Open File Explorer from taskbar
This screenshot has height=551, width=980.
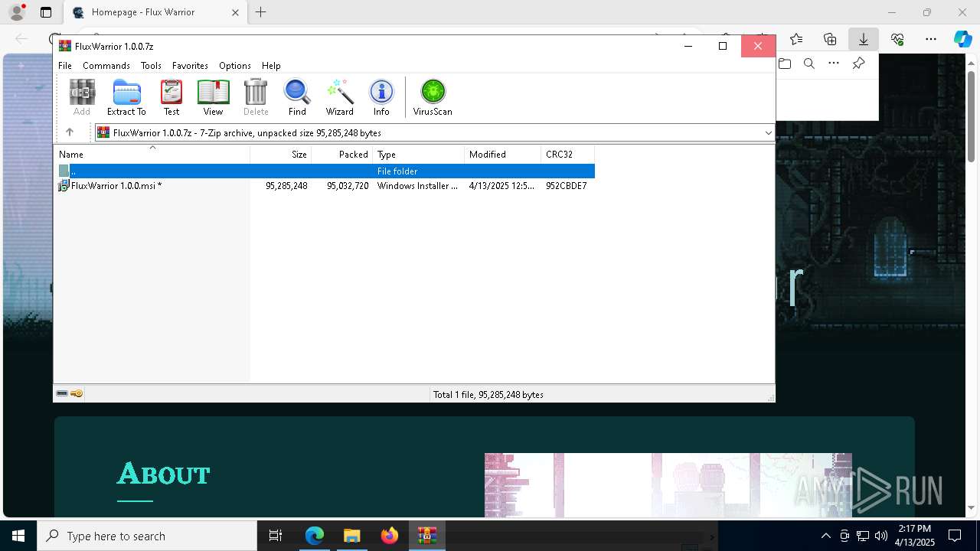click(351, 536)
